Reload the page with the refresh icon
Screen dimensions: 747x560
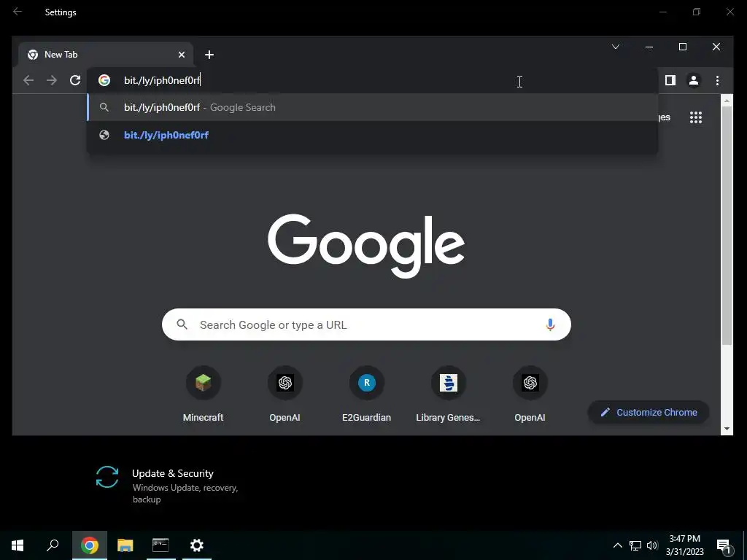[75, 80]
